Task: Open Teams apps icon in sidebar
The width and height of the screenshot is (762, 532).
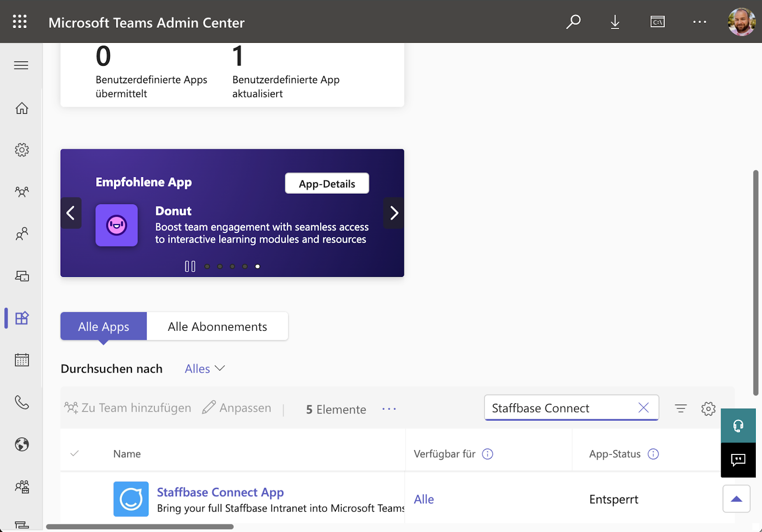Action: (x=21, y=318)
